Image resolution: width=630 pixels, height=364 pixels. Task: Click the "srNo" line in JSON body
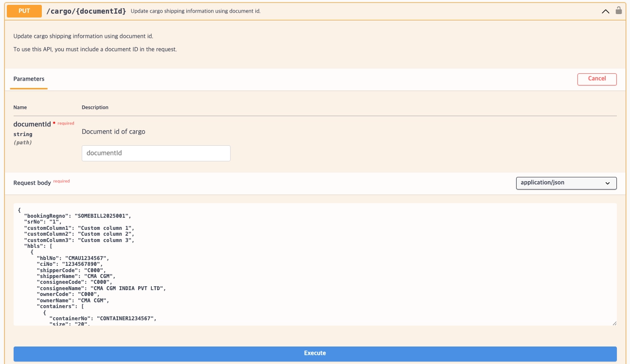point(43,222)
